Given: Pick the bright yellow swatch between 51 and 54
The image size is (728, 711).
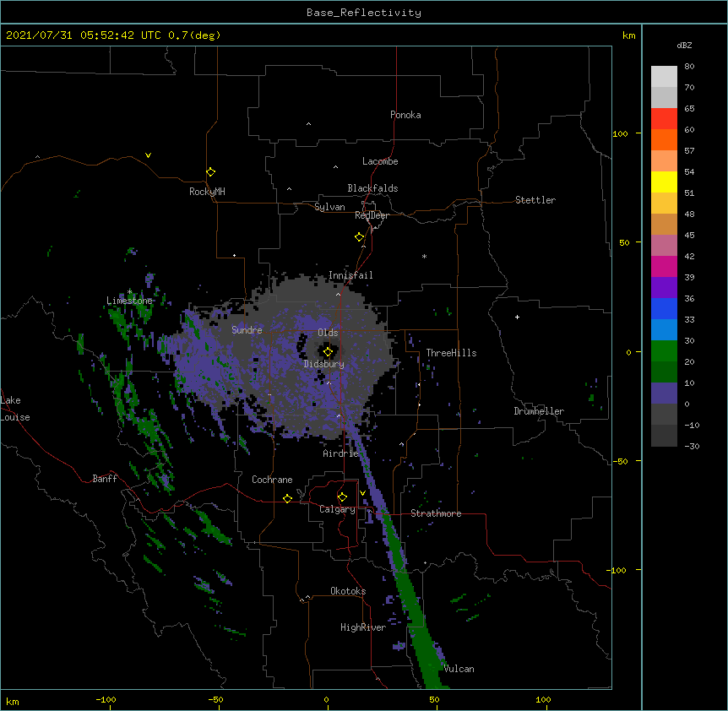Looking at the screenshot, I should pyautogui.click(x=664, y=182).
